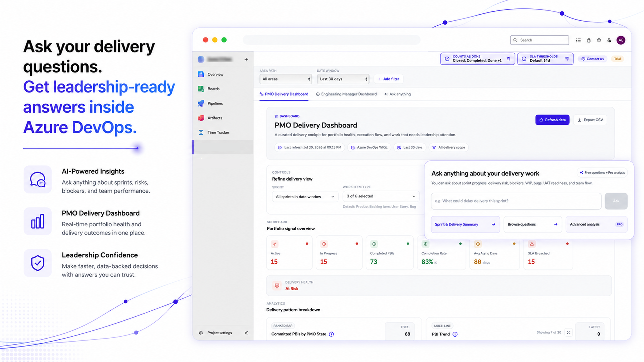Click the browser address bar
Image resolution: width=644 pixels, height=362 pixels.
[x=331, y=40]
